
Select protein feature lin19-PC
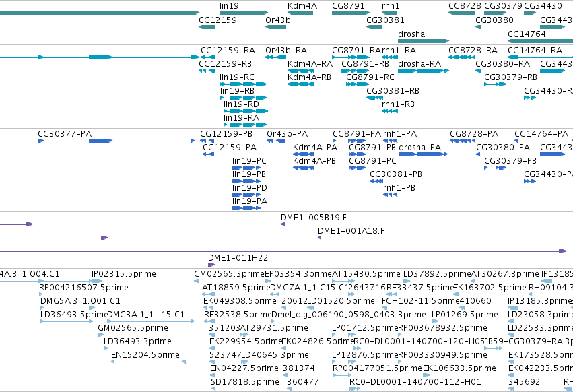point(246,168)
